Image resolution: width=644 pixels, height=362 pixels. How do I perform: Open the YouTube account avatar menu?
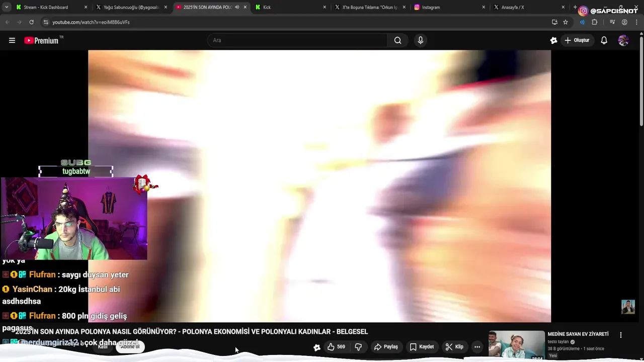tap(623, 40)
